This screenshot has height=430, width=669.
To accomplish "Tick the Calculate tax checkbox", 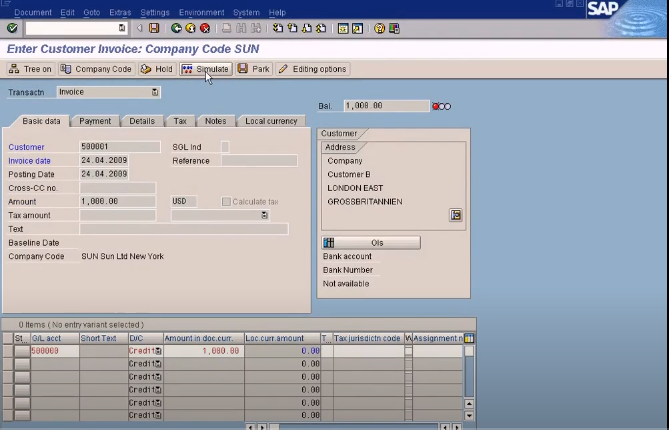I will [226, 201].
